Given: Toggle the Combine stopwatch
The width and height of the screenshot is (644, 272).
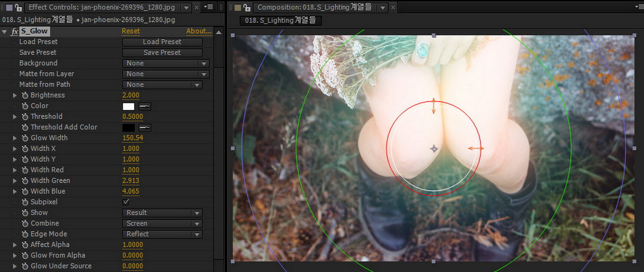Looking at the screenshot, I should coord(25,223).
